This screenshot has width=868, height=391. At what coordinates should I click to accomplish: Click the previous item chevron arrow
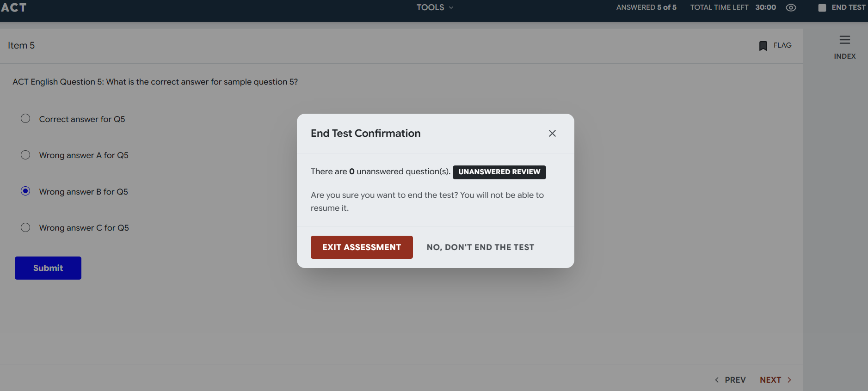tap(717, 380)
